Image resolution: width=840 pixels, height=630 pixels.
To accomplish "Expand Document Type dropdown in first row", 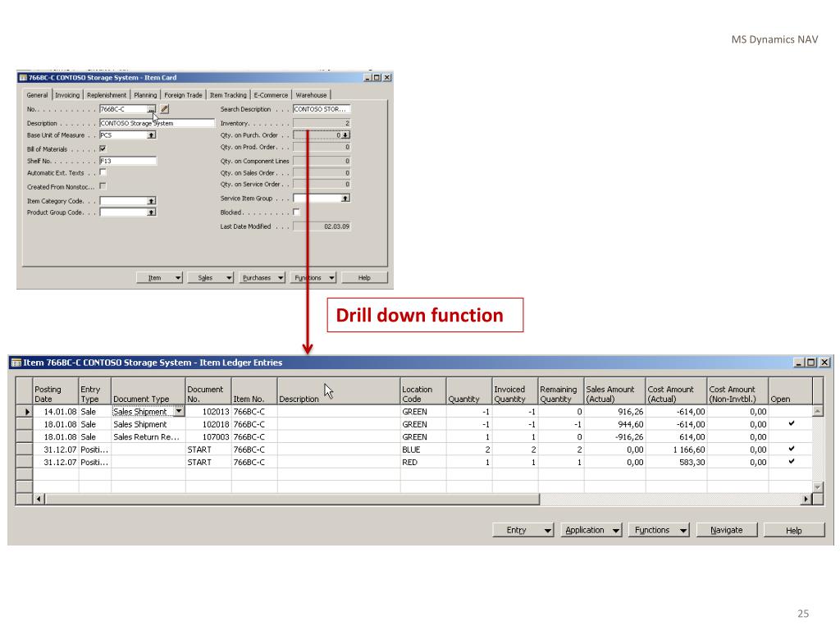I will 179,412.
